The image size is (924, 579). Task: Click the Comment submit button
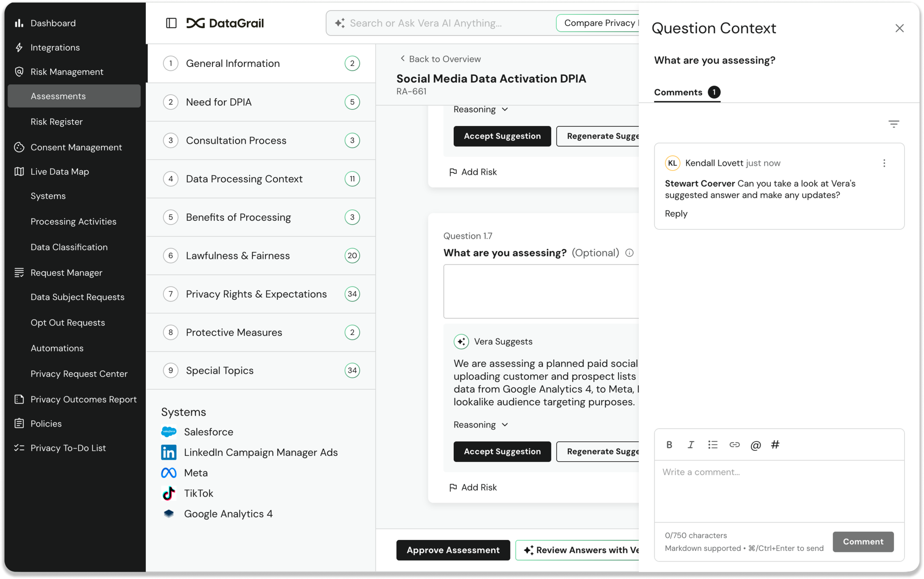(x=863, y=541)
